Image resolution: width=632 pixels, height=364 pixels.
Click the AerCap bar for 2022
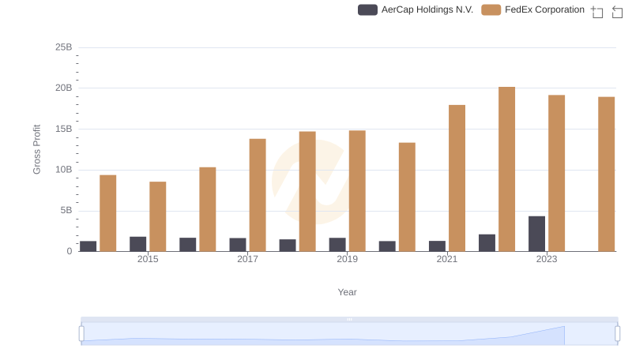[487, 243]
